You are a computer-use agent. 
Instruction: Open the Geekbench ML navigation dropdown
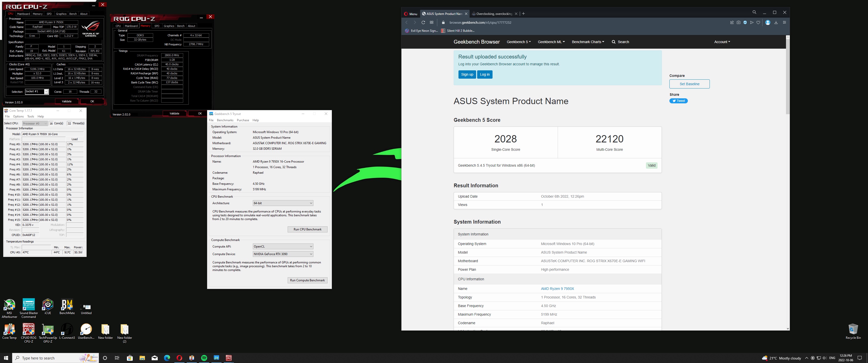551,42
